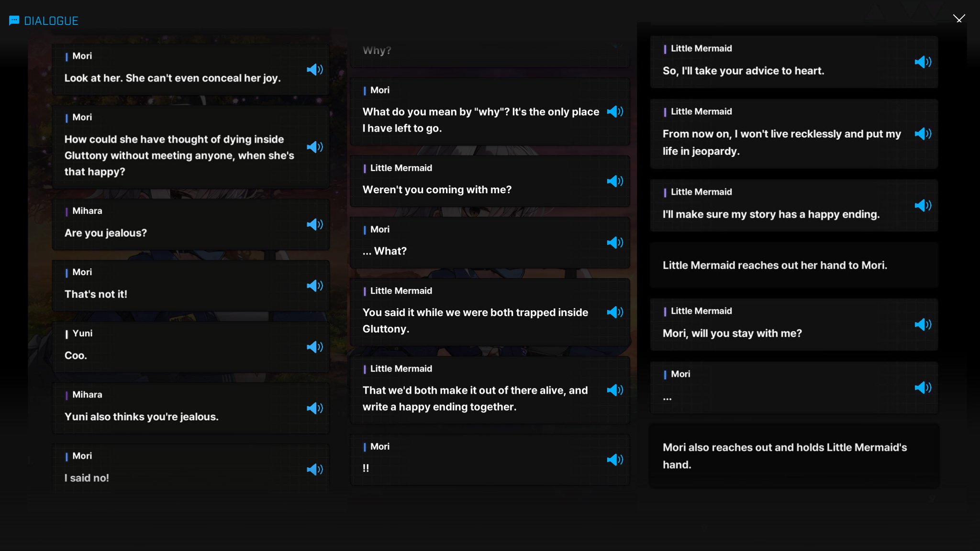Play audio for "only place I have left" line
This screenshot has width=980, height=551.
(615, 112)
